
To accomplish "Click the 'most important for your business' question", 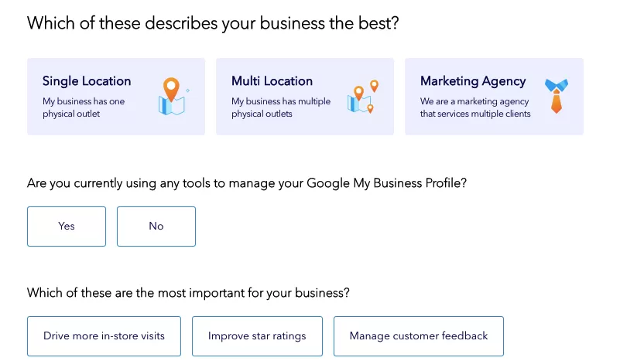I will click(x=188, y=293).
